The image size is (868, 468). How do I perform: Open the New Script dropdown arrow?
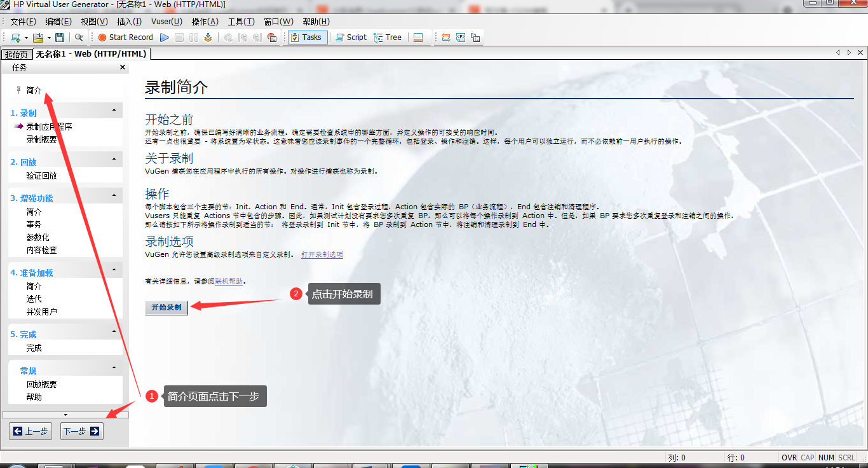click(x=26, y=38)
